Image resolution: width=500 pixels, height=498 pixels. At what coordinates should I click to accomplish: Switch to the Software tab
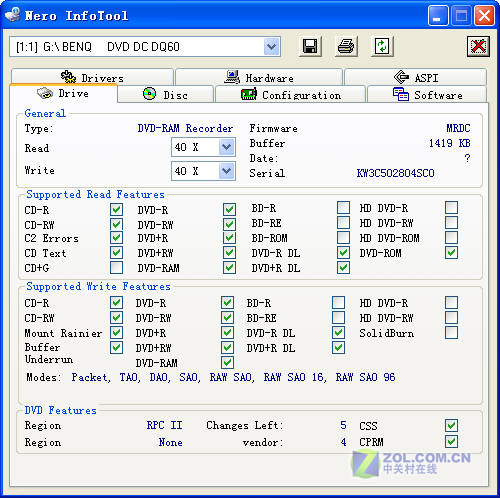point(427,95)
